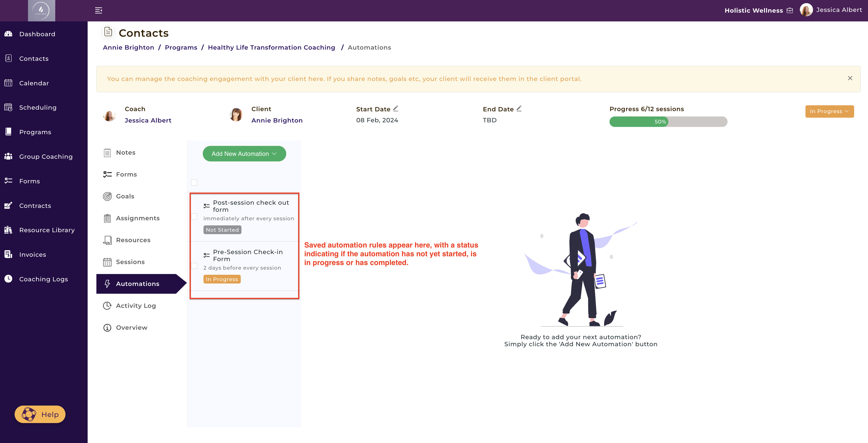Click the Coaching Logs clock icon
The width and height of the screenshot is (868, 443).
(9, 279)
